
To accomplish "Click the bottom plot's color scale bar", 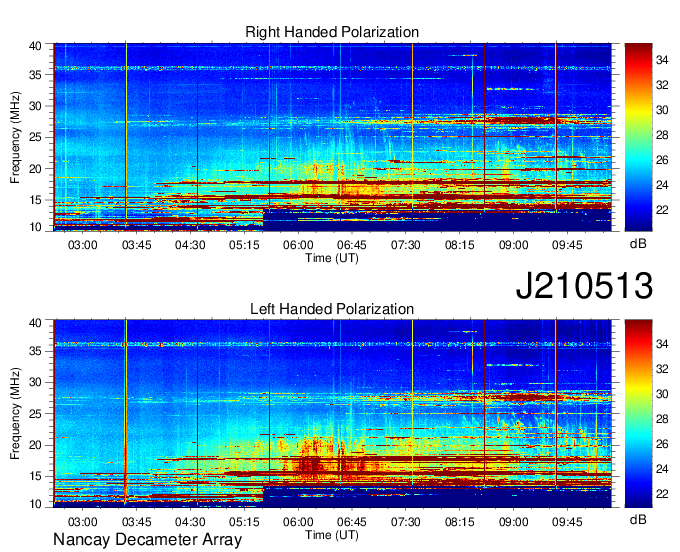I will coord(638,413).
